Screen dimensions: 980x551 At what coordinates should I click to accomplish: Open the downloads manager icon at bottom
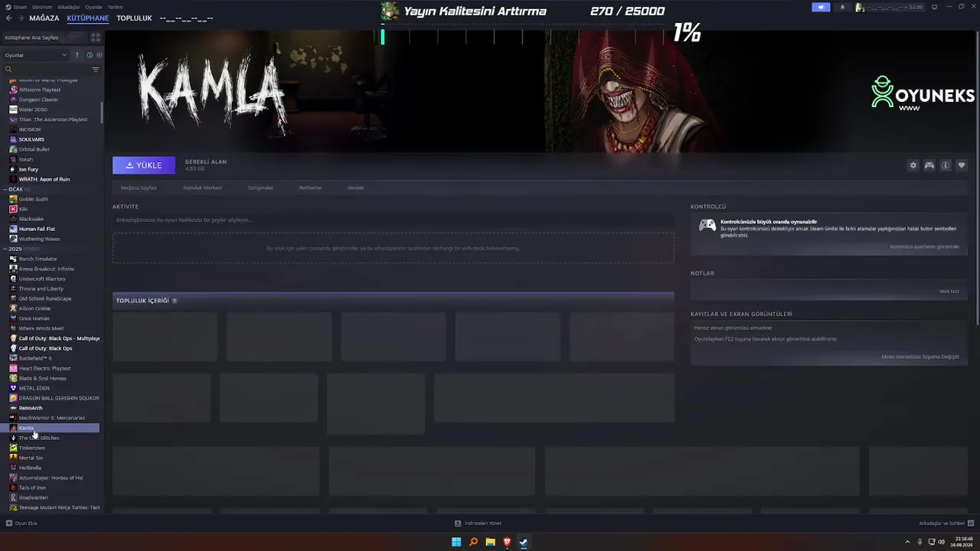coord(458,523)
